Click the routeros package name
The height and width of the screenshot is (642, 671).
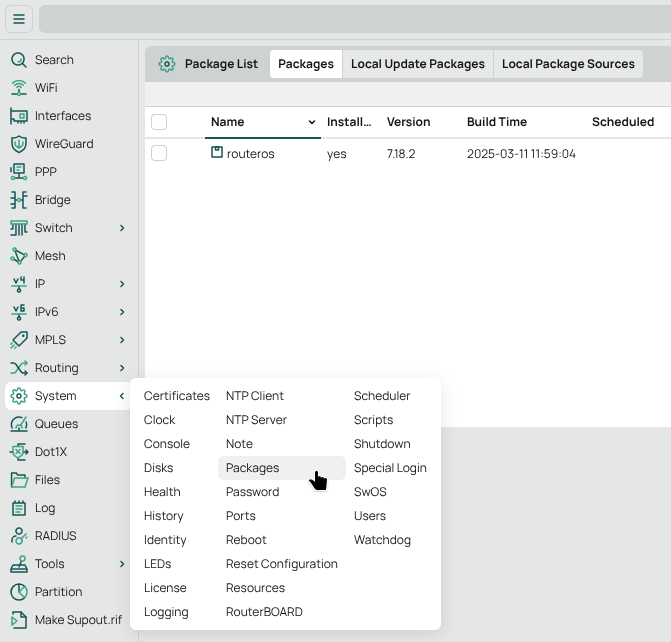pyautogui.click(x=250, y=154)
